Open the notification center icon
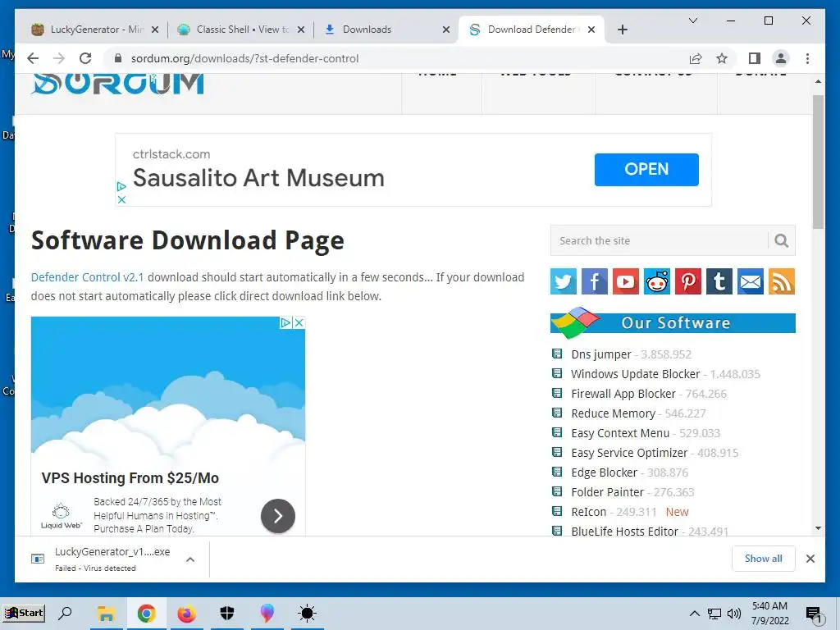Screen dimensions: 840x630 [813, 614]
